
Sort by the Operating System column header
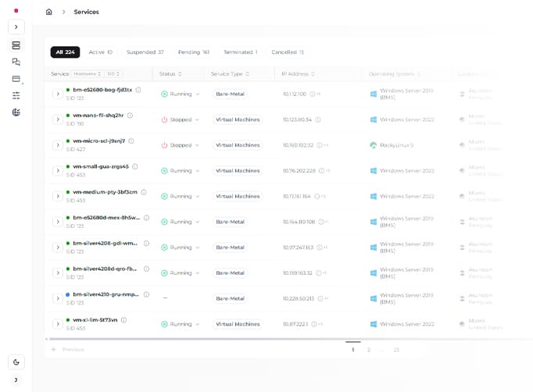[x=395, y=73]
